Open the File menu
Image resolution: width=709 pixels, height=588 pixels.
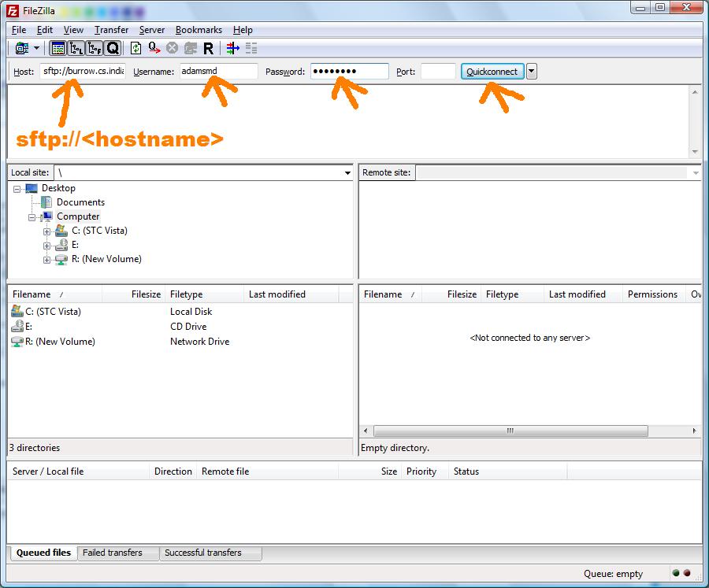[19, 30]
